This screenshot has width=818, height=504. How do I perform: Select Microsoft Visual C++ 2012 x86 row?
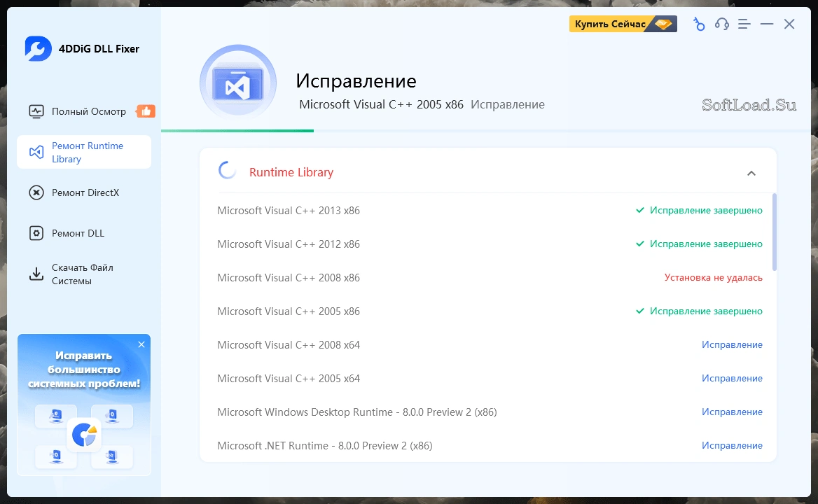click(490, 244)
